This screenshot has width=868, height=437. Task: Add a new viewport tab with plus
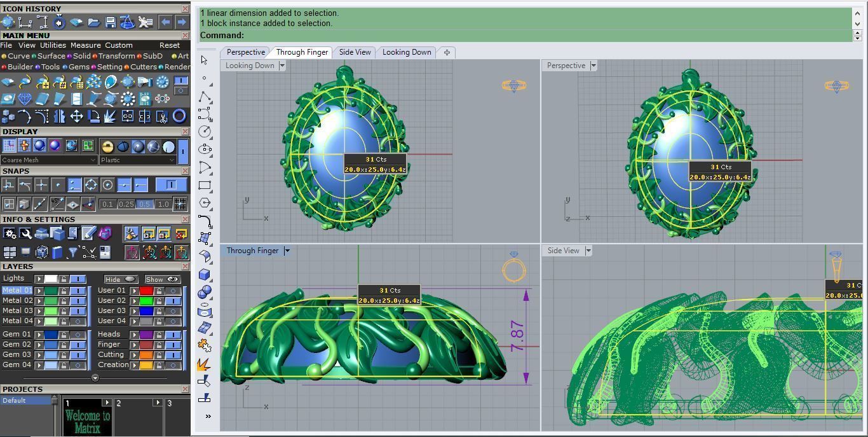click(447, 52)
